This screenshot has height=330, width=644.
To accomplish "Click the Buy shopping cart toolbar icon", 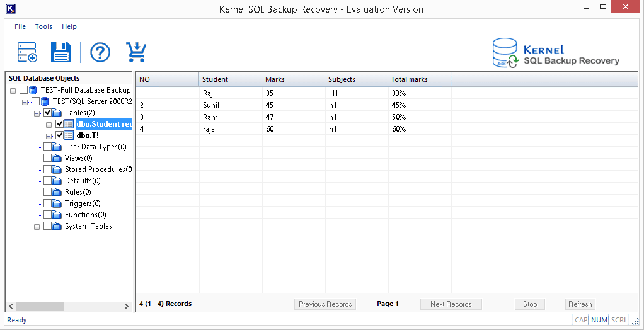I will [136, 52].
